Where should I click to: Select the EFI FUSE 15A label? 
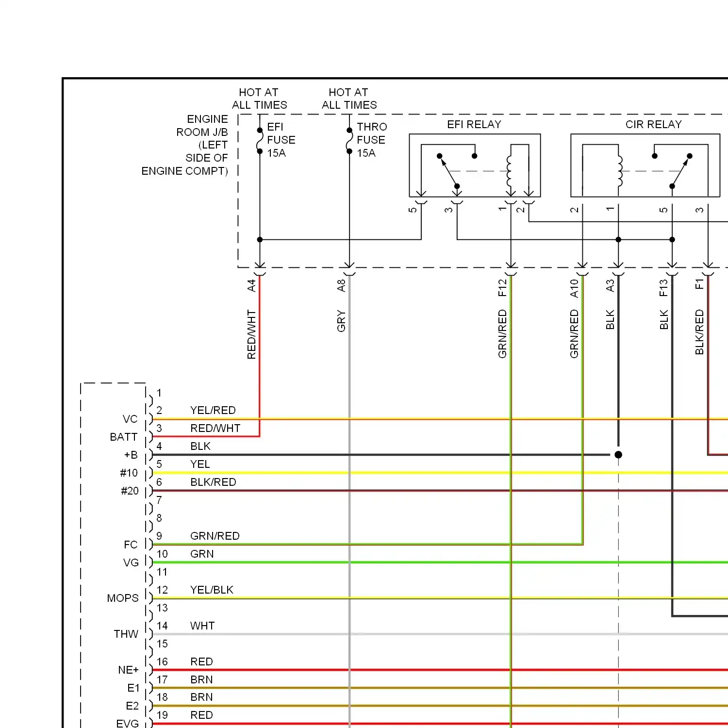coord(281,140)
